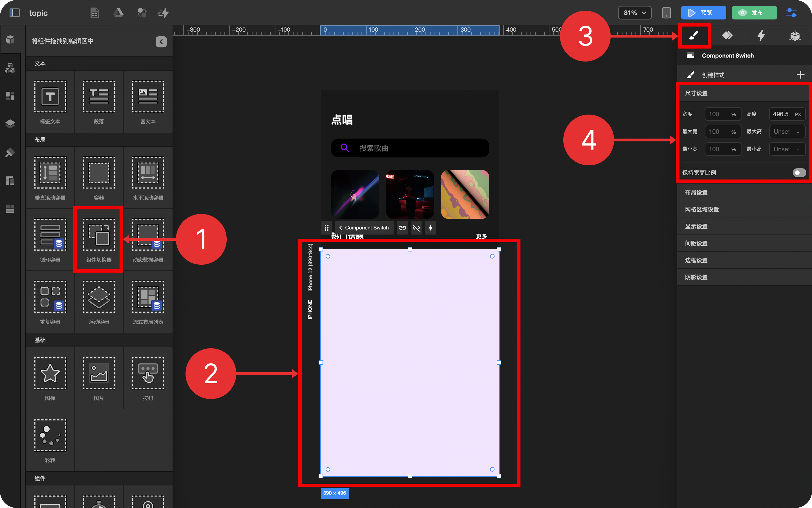Click the triangle logo icon in top bar
812x508 pixels.
[x=118, y=13]
